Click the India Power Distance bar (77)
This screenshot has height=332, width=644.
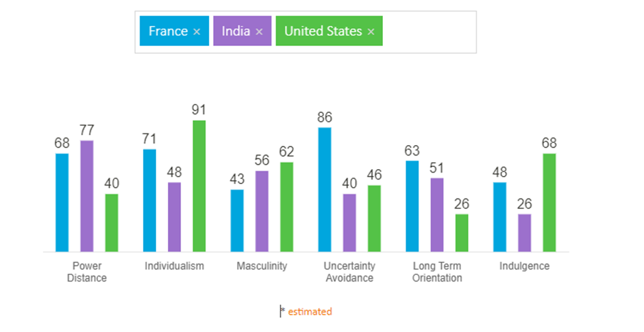tap(87, 196)
